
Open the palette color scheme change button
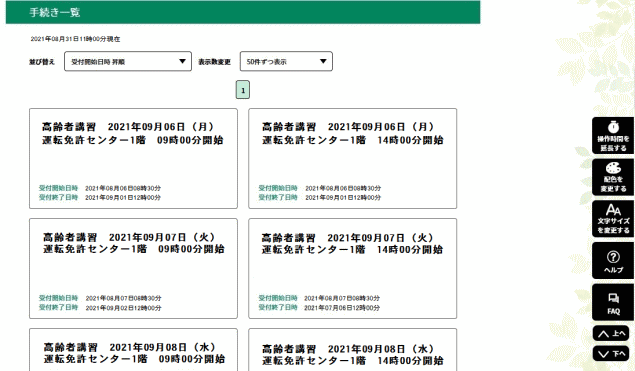613,177
